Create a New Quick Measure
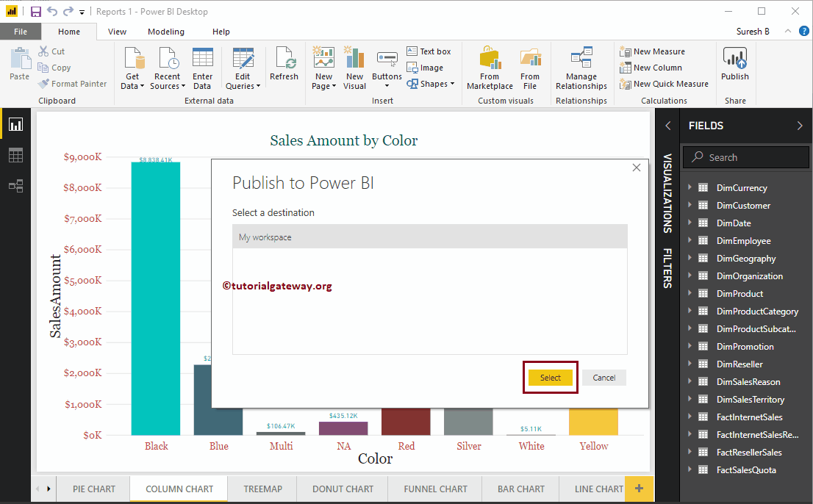The width and height of the screenshot is (813, 504). (x=665, y=84)
